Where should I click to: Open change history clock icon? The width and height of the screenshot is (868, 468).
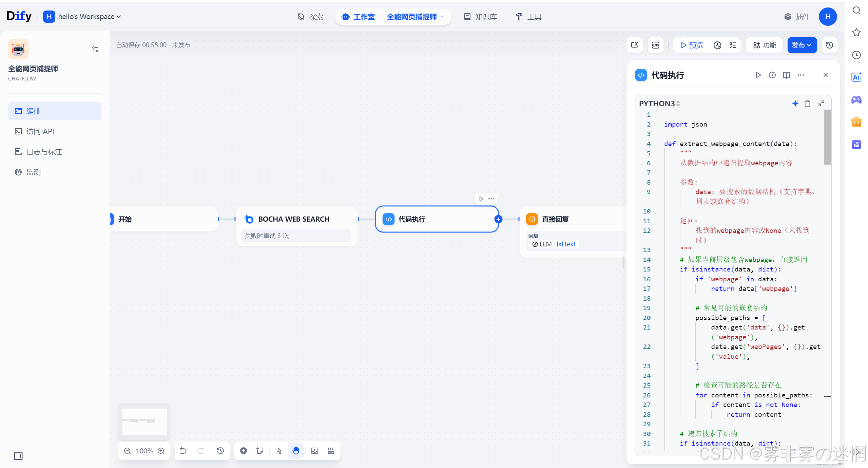pyautogui.click(x=220, y=451)
